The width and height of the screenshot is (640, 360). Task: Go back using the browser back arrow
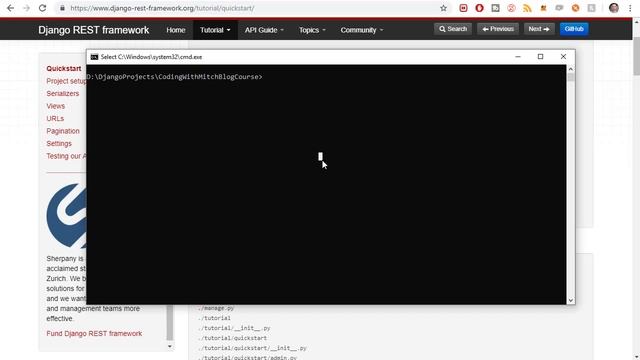point(11,8)
